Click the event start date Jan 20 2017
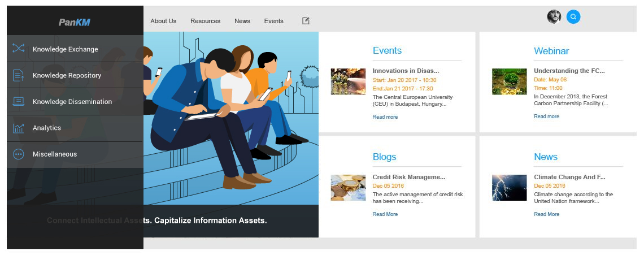 (404, 80)
